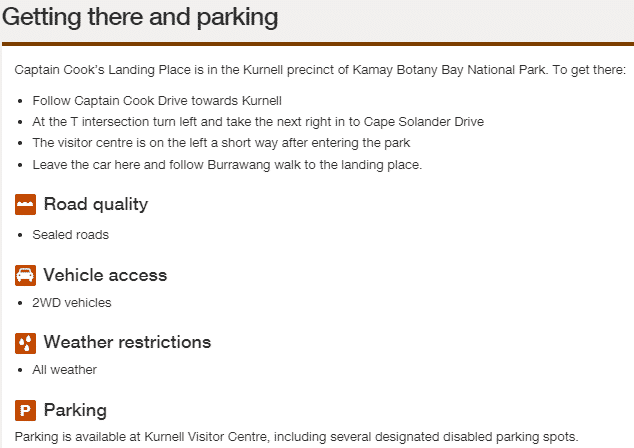The width and height of the screenshot is (634, 448).
Task: Click the T intersection turn left direction
Action: click(258, 122)
